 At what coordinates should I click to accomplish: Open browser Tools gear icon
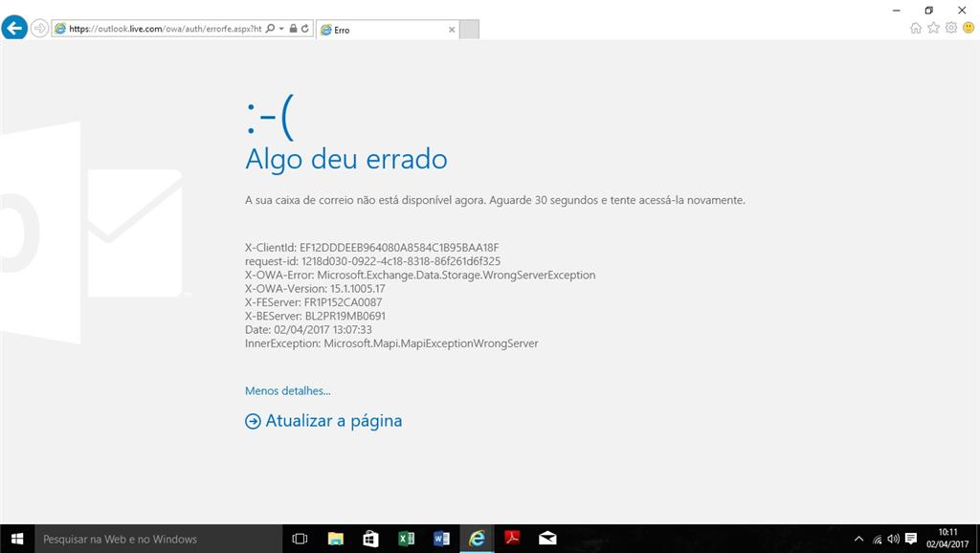pyautogui.click(x=951, y=28)
